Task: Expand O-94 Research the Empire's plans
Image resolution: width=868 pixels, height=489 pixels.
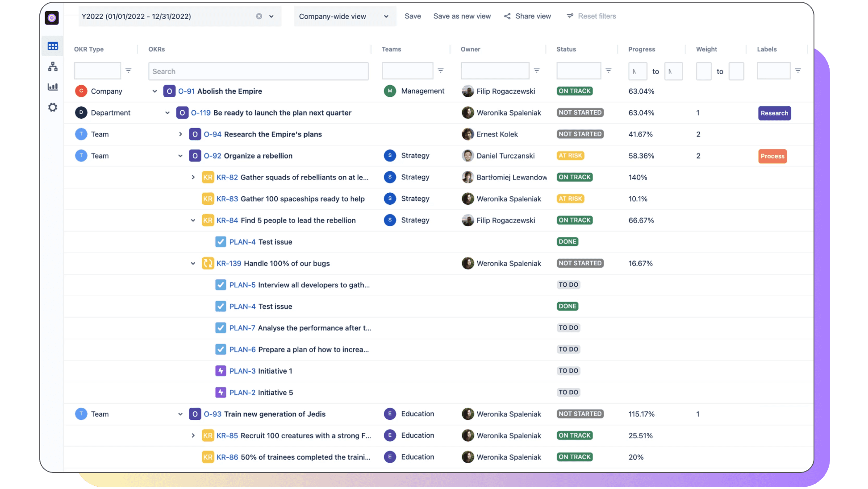Action: tap(180, 134)
